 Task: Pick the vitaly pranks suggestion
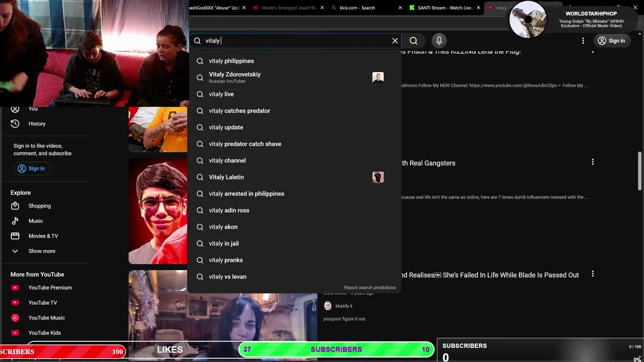294,260
